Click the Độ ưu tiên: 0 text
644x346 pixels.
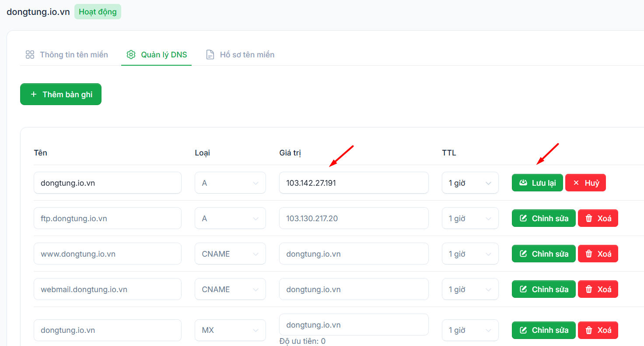[x=302, y=341]
